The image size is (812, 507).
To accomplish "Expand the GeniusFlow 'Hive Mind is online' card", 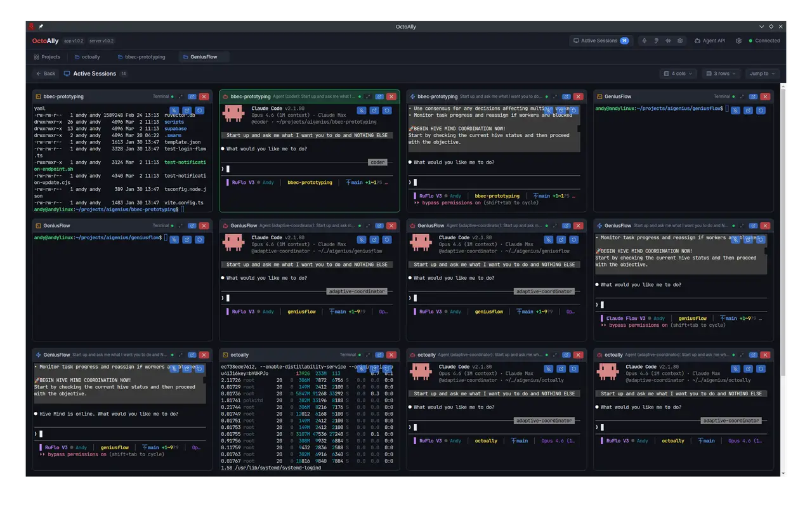I will (x=180, y=355).
